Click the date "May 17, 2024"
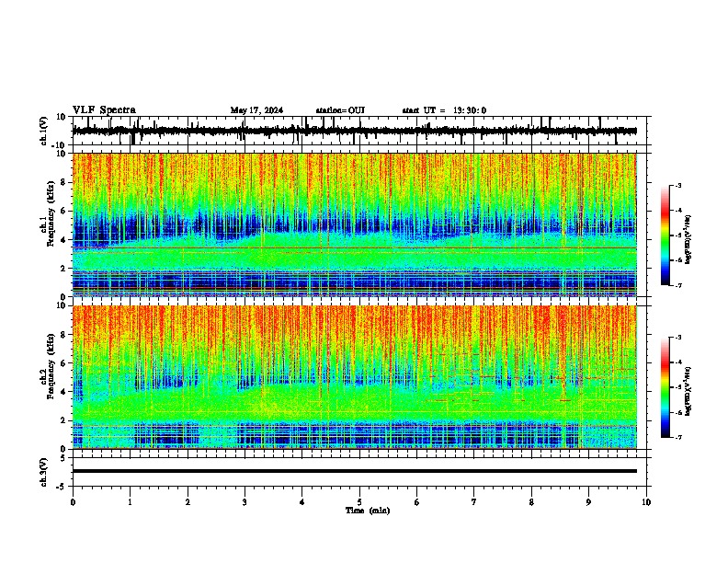728x563 pixels. click(256, 110)
